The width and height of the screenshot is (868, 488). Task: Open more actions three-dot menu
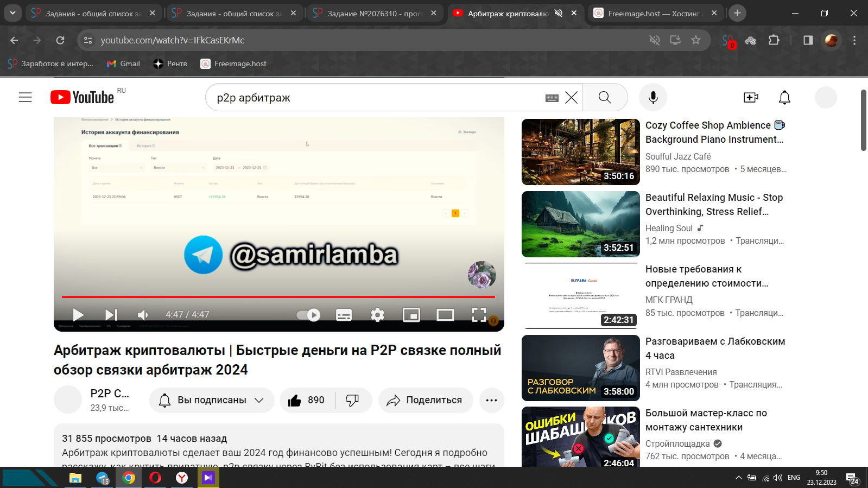[x=491, y=400]
